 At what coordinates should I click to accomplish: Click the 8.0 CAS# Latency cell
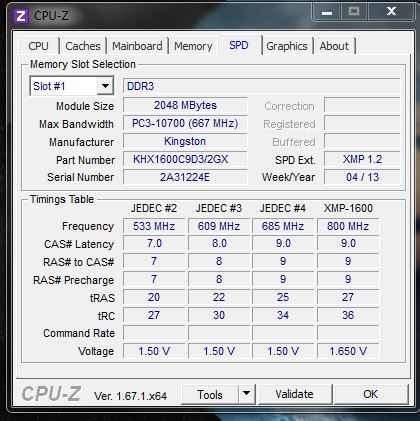pyautogui.click(x=219, y=243)
